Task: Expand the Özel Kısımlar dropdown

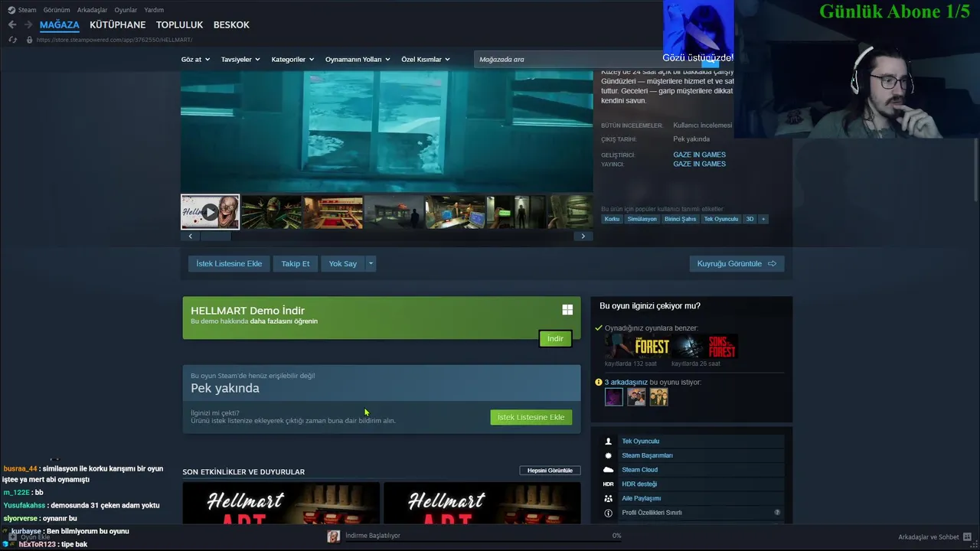Action: point(426,59)
